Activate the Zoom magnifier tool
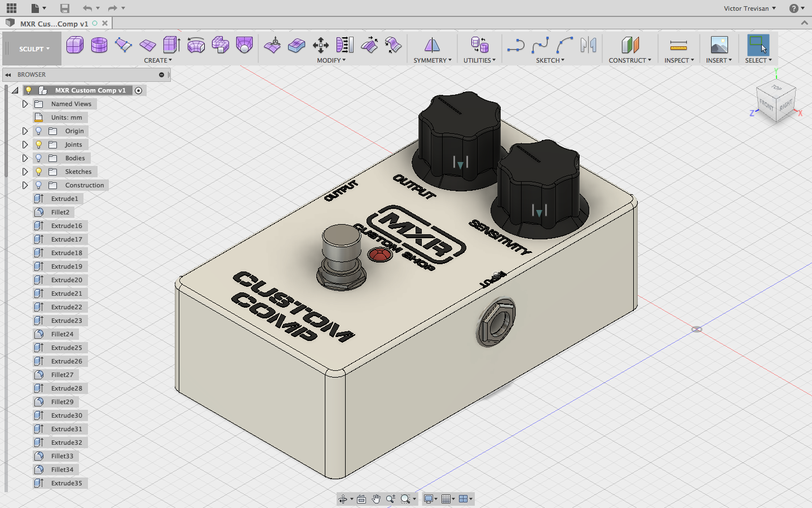The image size is (812, 508). (x=391, y=499)
